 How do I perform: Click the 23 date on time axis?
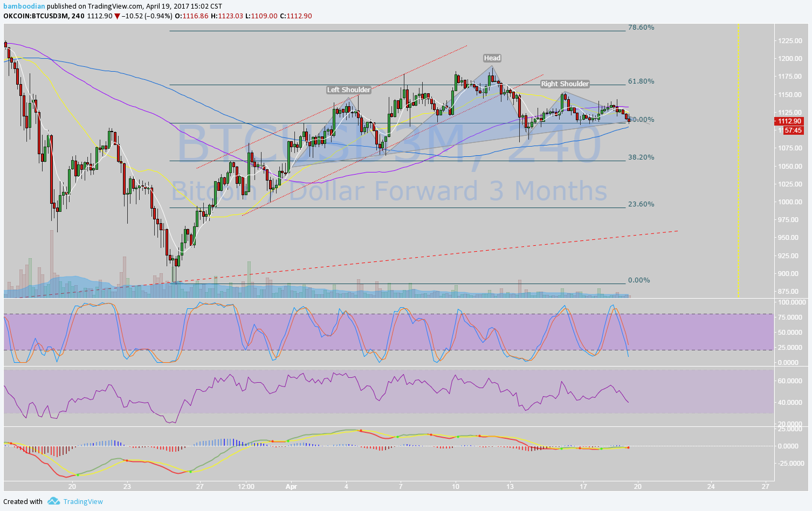click(127, 486)
